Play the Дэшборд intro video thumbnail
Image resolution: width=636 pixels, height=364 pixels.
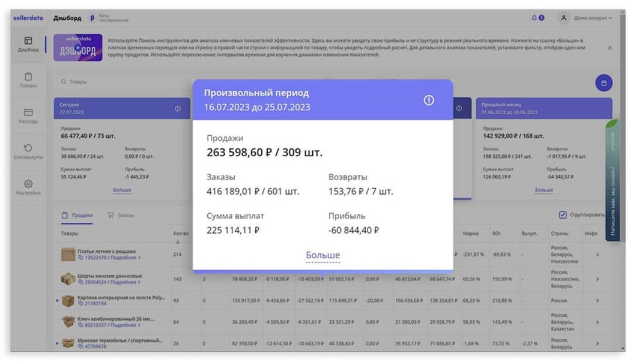(x=78, y=47)
